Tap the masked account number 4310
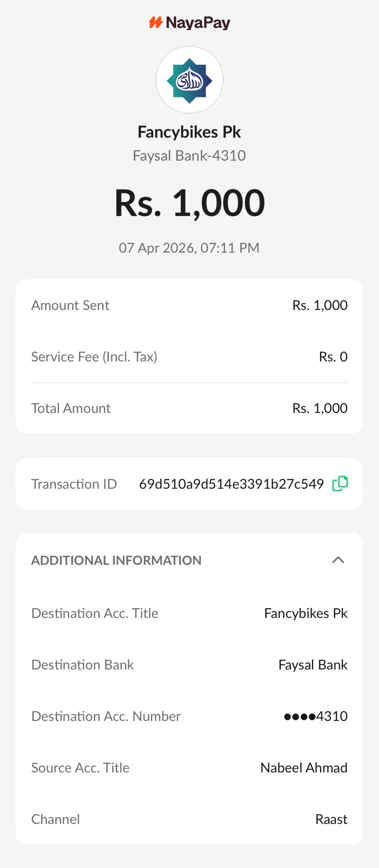 coord(315,716)
